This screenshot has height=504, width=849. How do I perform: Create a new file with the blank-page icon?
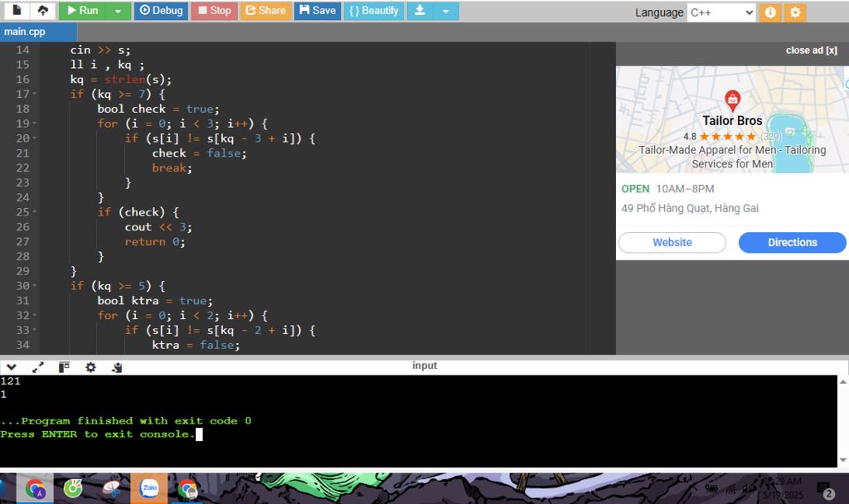pos(17,11)
